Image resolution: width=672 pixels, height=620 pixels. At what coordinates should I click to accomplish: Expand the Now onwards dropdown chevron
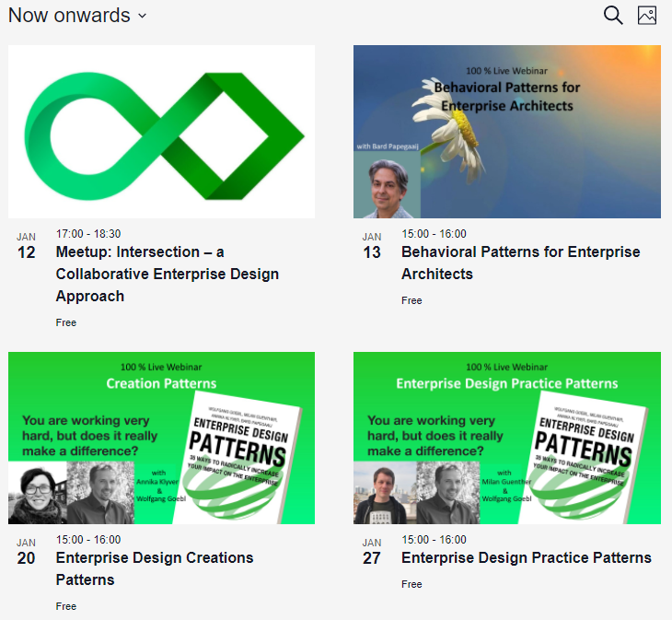(x=143, y=17)
